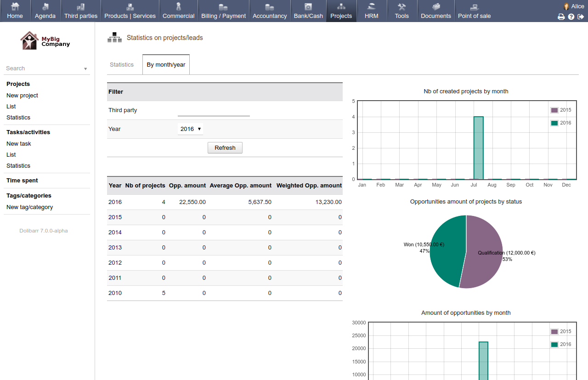This screenshot has width=588, height=380.
Task: Open the Documents module icon
Action: (x=436, y=6)
